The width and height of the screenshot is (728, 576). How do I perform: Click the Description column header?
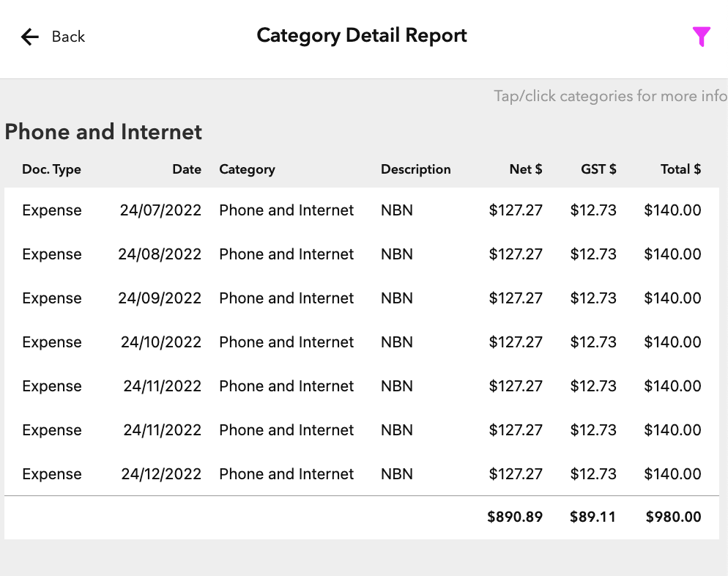(415, 169)
